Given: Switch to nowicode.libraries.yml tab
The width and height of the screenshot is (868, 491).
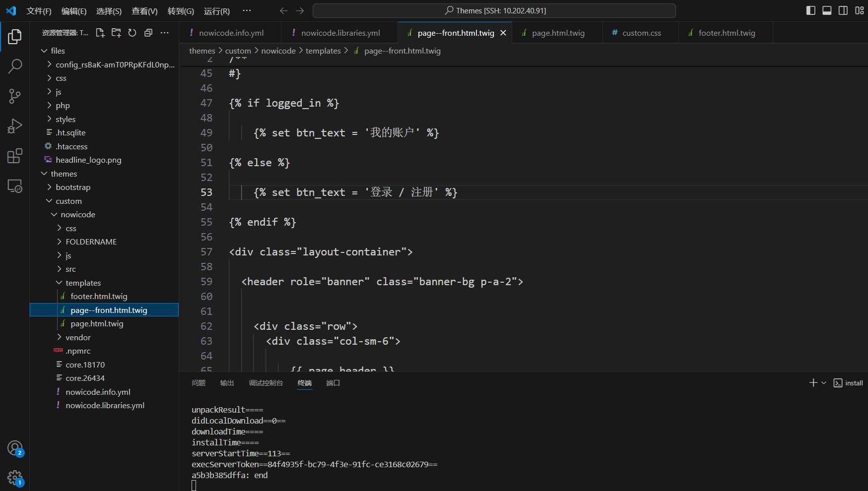Looking at the screenshot, I should pyautogui.click(x=339, y=33).
